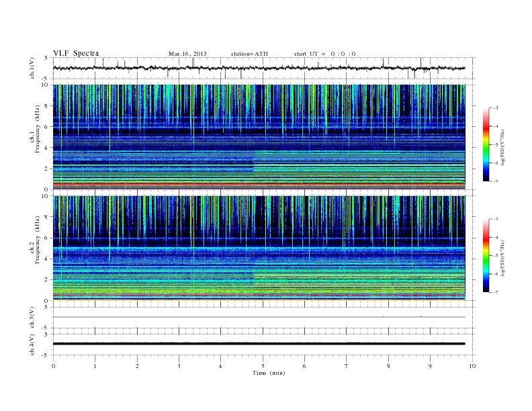Click the ch.2 spectrogram PSD color bar
The image size is (532, 411).
coord(486,255)
